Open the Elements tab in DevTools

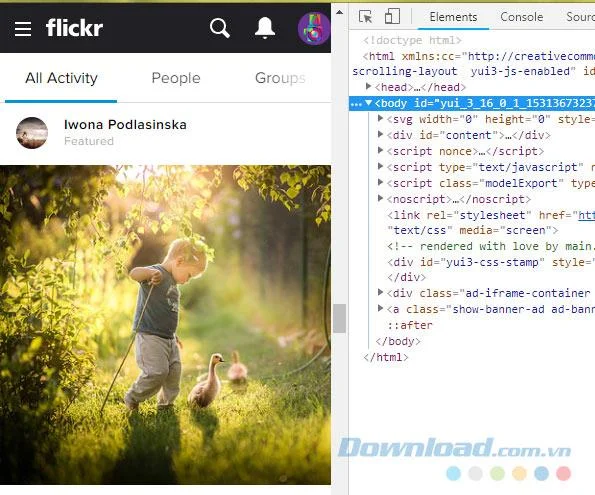pyautogui.click(x=453, y=17)
